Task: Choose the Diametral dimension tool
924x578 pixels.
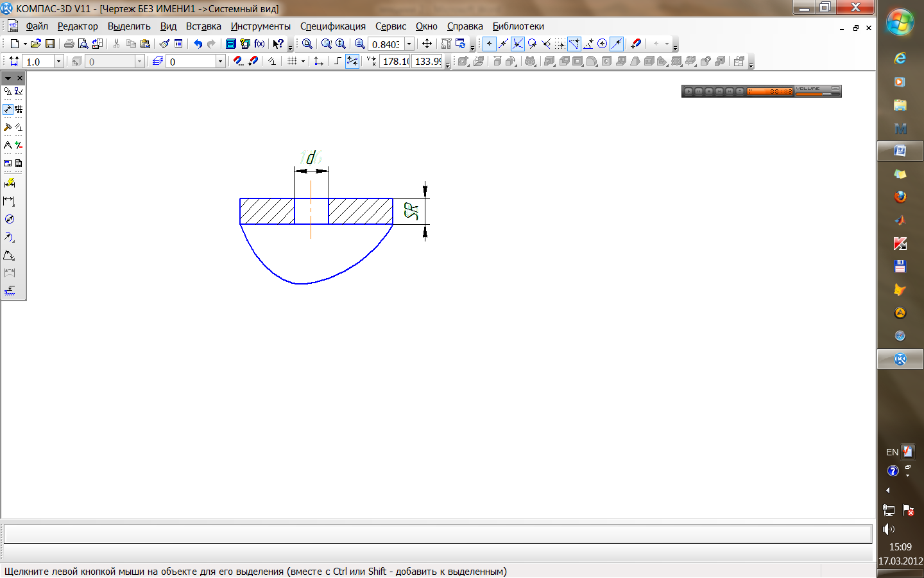Action: 9,220
